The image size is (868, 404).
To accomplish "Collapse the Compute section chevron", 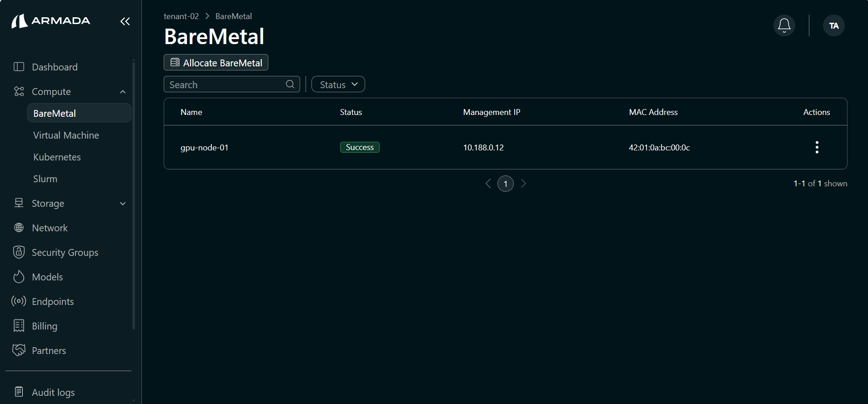I will (123, 92).
